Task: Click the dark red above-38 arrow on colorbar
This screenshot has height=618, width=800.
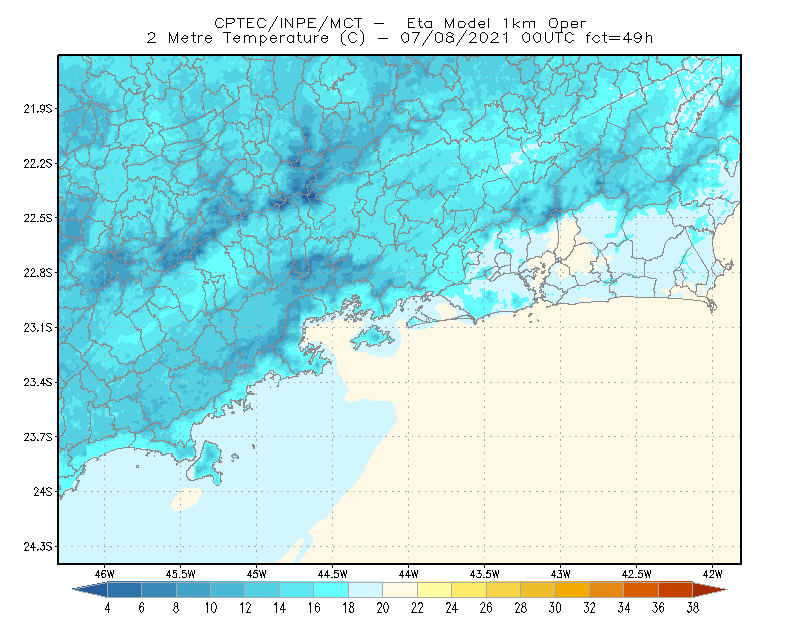Action: pos(709,590)
